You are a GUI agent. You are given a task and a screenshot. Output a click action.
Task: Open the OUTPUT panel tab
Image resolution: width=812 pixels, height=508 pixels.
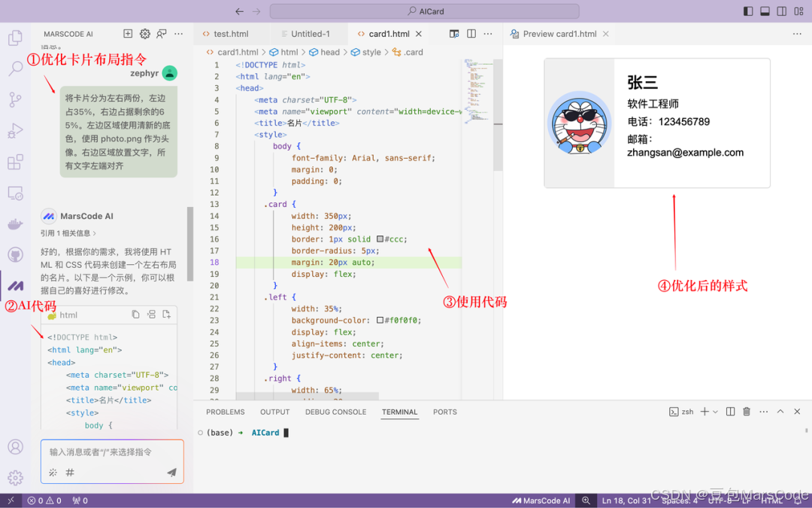[x=275, y=412]
